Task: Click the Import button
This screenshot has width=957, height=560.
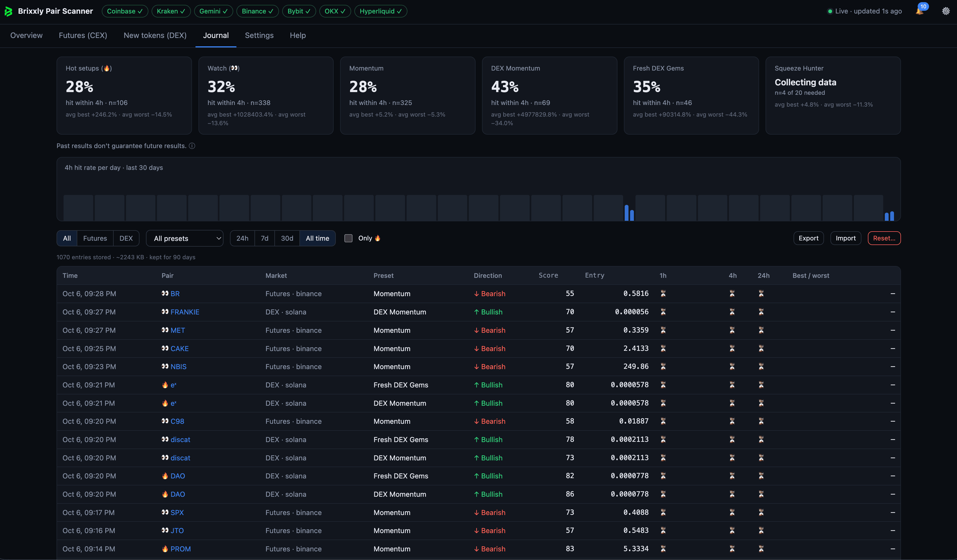Action: click(845, 238)
